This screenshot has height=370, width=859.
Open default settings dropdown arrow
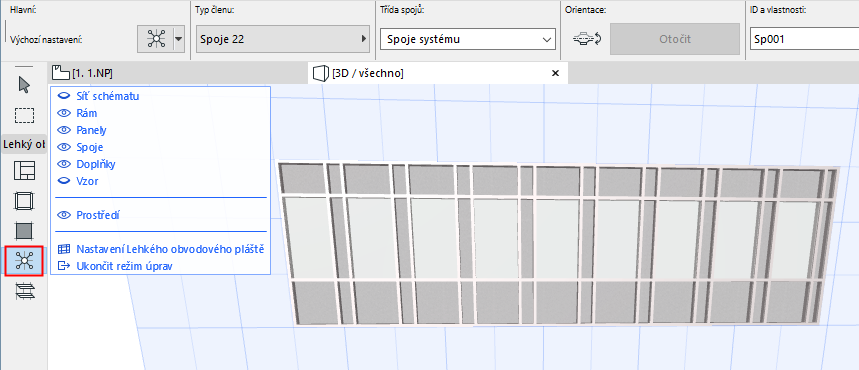click(x=179, y=39)
